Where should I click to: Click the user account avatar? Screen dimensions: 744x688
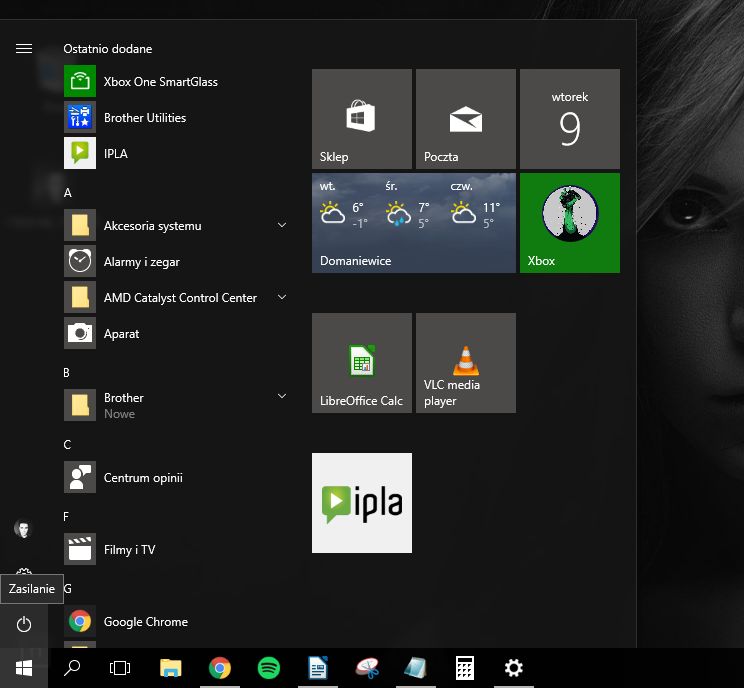point(24,529)
